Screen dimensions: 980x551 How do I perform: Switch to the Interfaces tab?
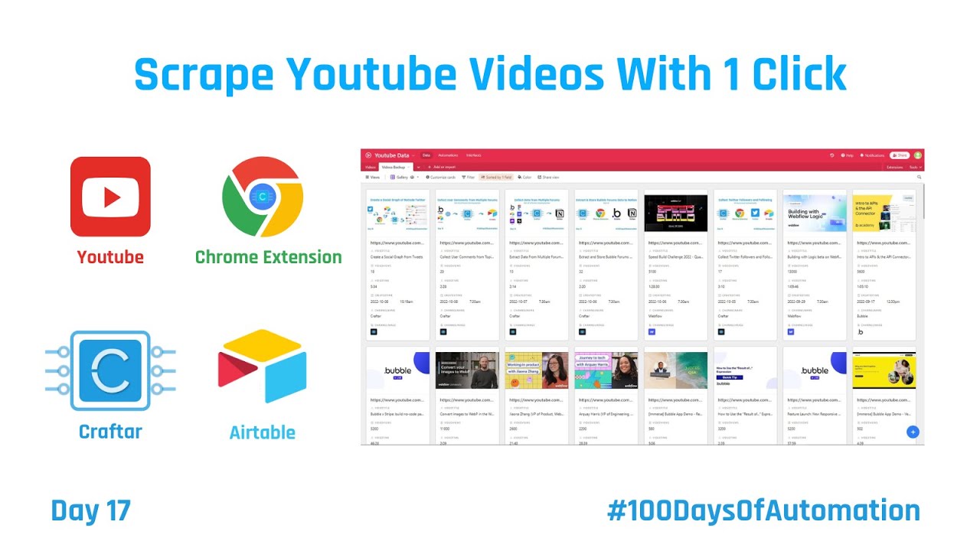(473, 155)
